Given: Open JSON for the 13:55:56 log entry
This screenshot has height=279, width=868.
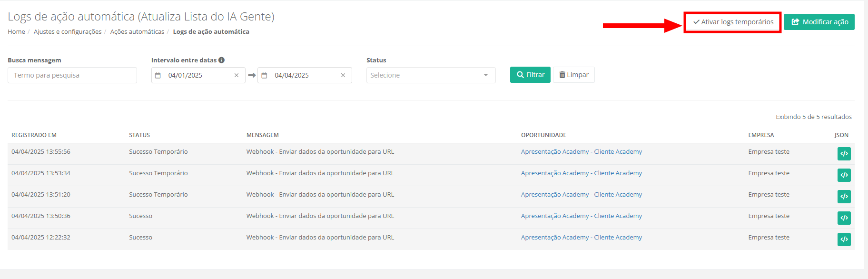Looking at the screenshot, I should pyautogui.click(x=844, y=154).
